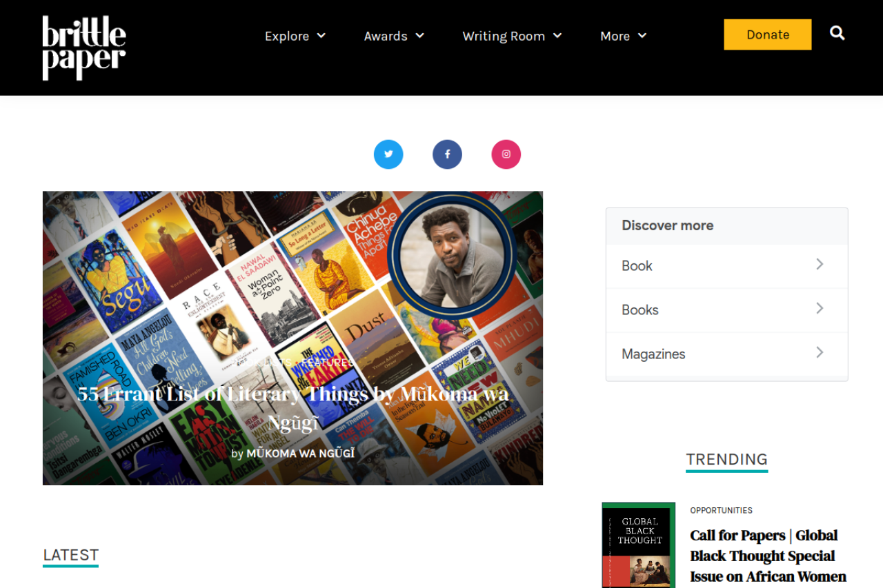Image resolution: width=883 pixels, height=588 pixels.
Task: Open the search magnifier icon
Action: [x=837, y=33]
